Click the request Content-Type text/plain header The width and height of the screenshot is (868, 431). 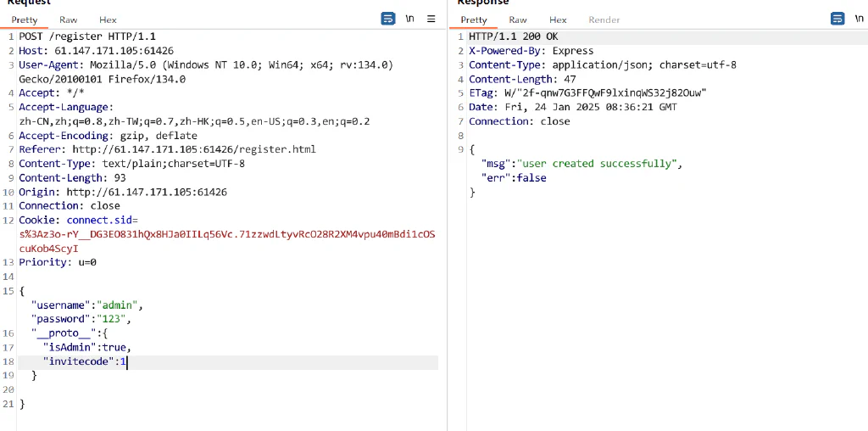pyautogui.click(x=131, y=164)
